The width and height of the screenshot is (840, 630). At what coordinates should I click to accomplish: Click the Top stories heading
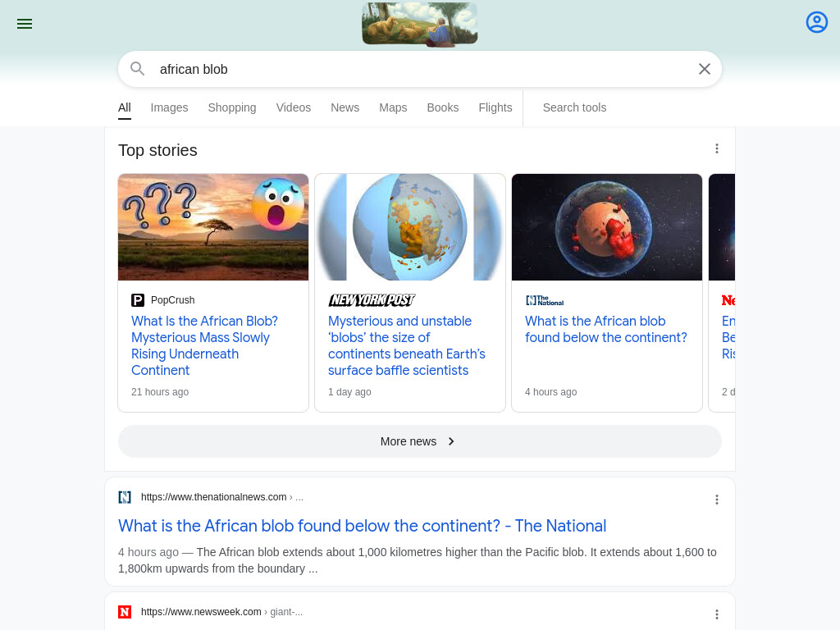pyautogui.click(x=157, y=151)
